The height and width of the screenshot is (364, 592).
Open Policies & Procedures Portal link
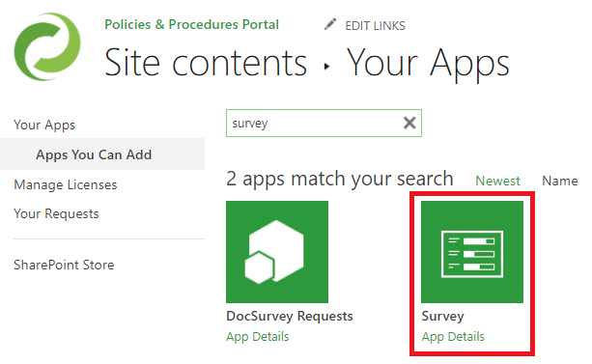(191, 24)
